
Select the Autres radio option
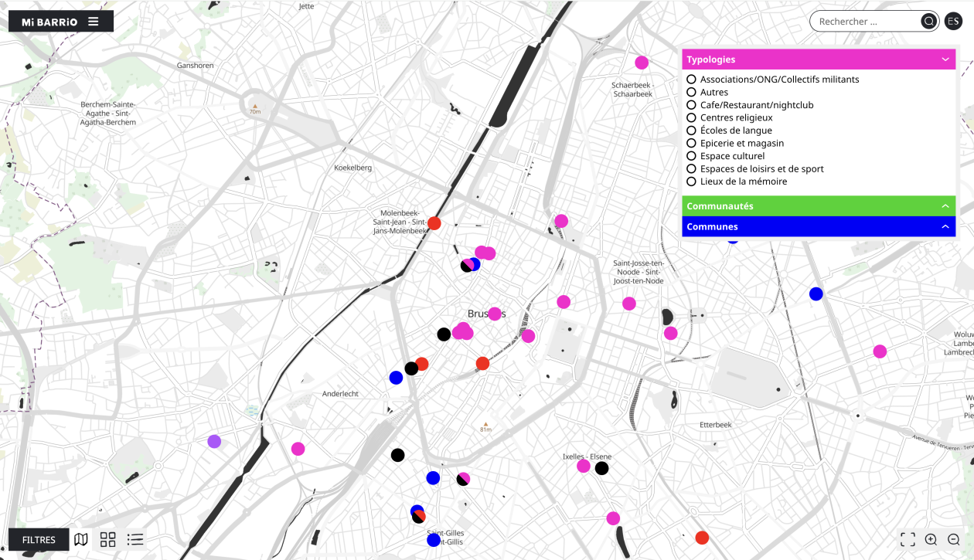coord(692,92)
